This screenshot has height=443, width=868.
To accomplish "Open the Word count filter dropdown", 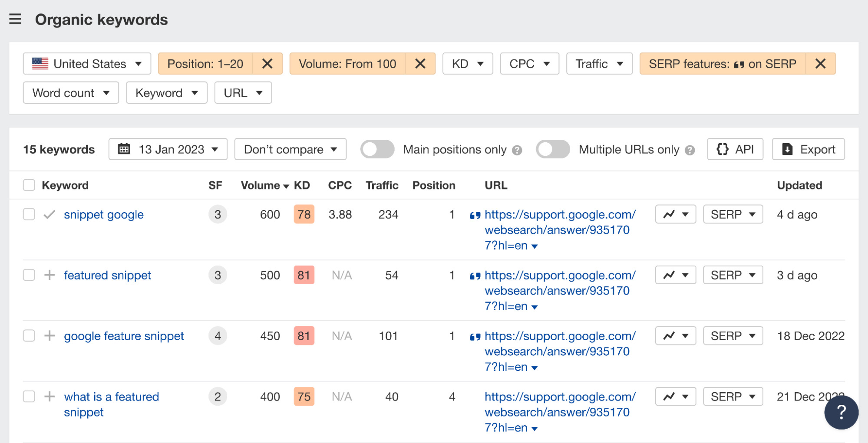I will [x=70, y=92].
